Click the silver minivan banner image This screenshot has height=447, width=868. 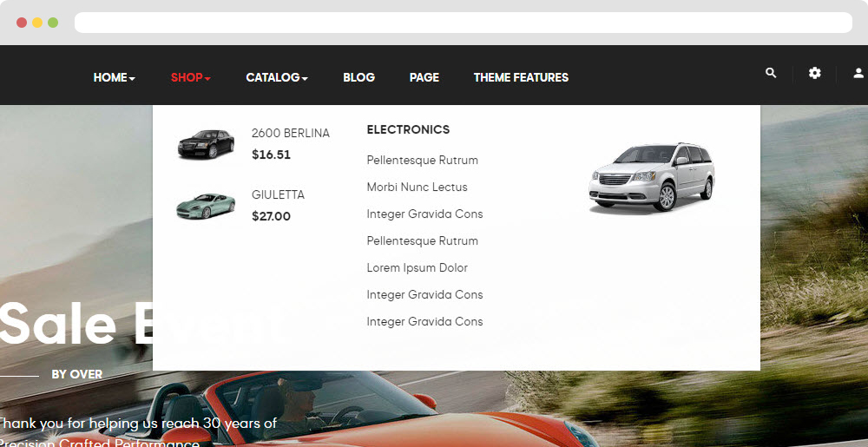pyautogui.click(x=652, y=177)
